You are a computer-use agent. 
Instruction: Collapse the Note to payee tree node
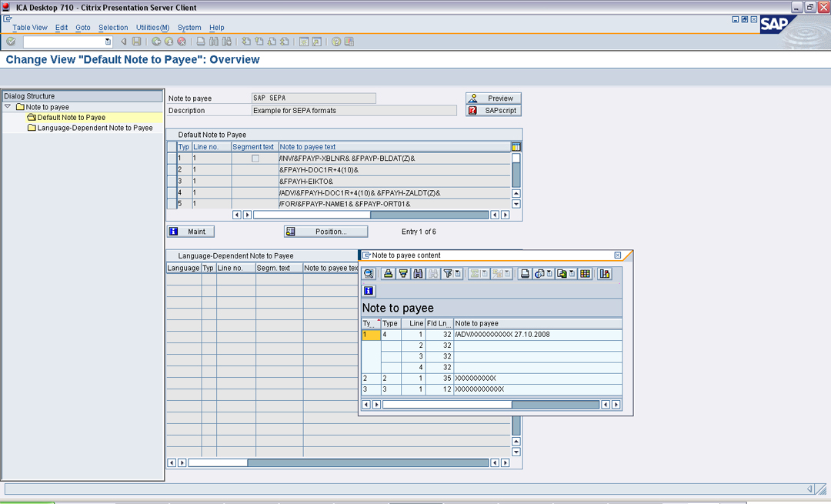pos(8,107)
